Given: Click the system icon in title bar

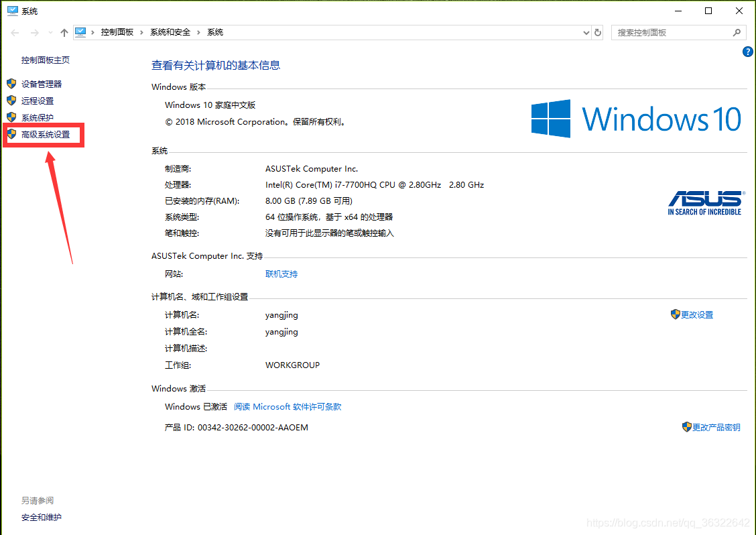Looking at the screenshot, I should (13, 11).
